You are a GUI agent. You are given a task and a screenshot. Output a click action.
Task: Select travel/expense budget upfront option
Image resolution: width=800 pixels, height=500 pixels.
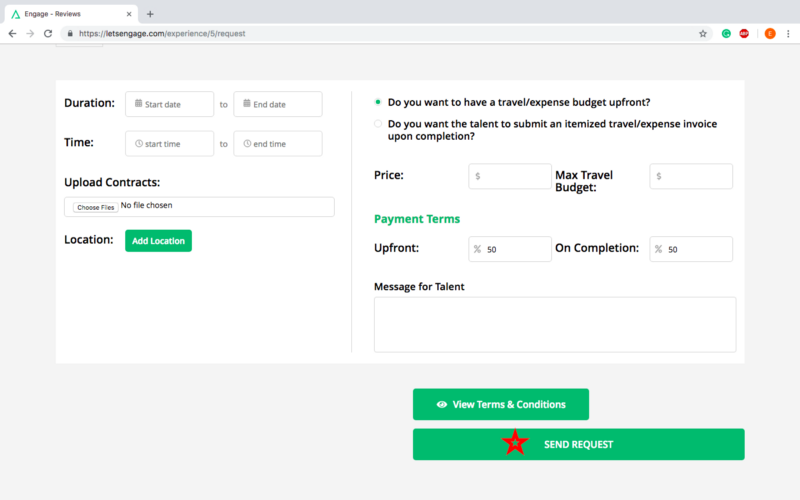[x=378, y=102]
